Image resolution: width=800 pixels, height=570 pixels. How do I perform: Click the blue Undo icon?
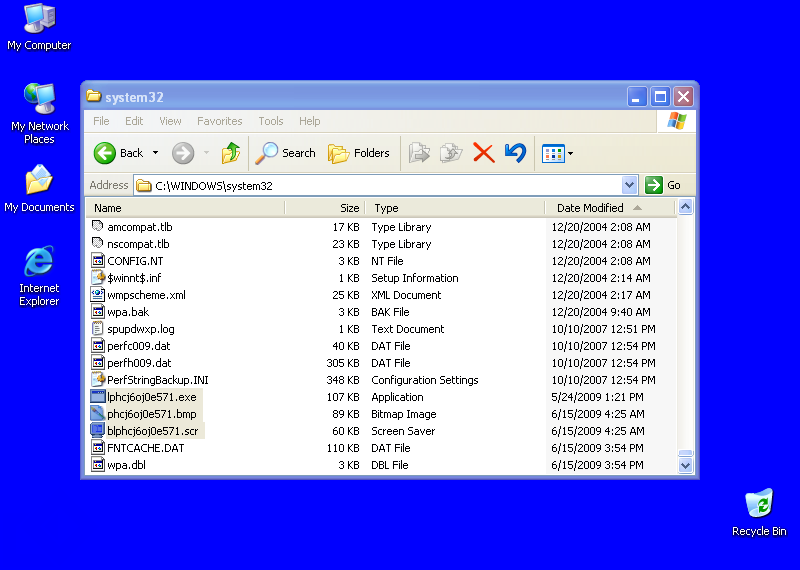coord(515,153)
